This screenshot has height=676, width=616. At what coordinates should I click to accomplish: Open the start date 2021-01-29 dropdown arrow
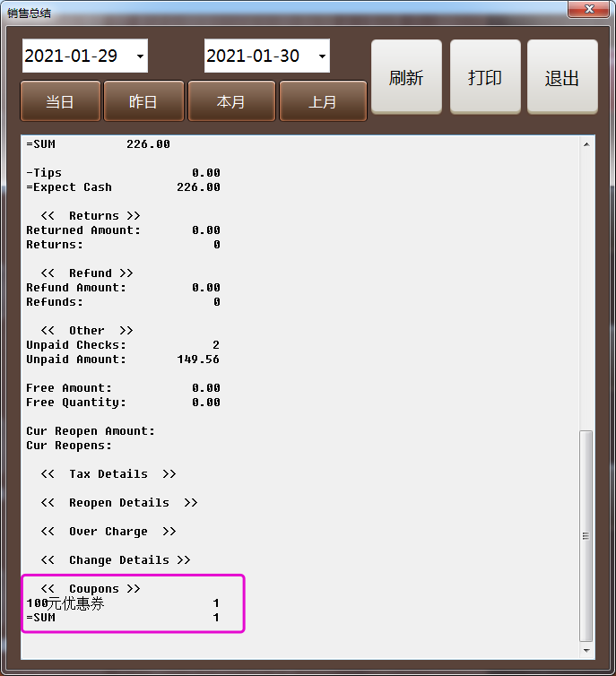tap(140, 56)
